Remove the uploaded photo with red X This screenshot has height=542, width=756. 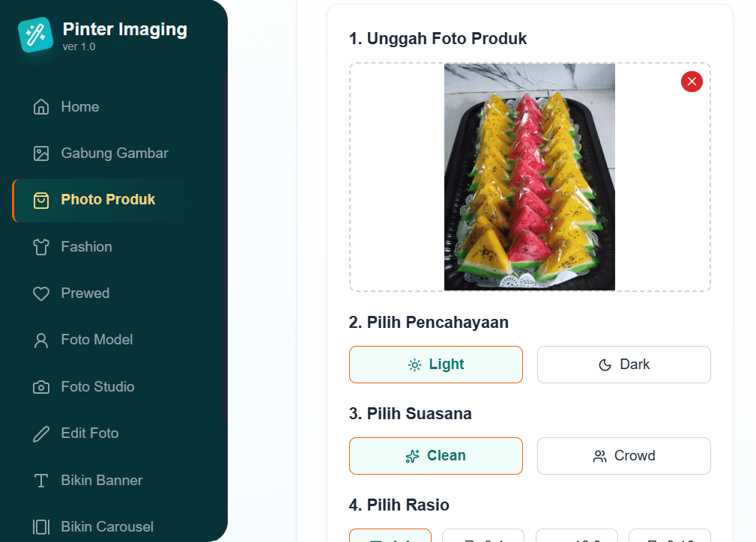pyautogui.click(x=692, y=81)
